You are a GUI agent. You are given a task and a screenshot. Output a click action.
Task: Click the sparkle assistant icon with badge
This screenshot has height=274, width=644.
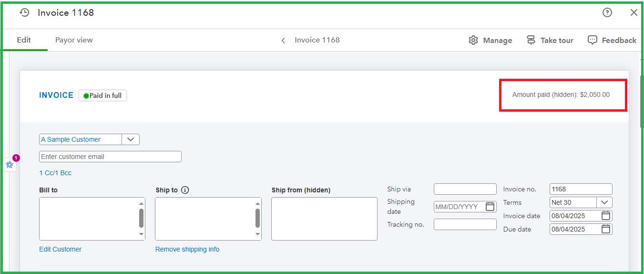click(x=10, y=164)
